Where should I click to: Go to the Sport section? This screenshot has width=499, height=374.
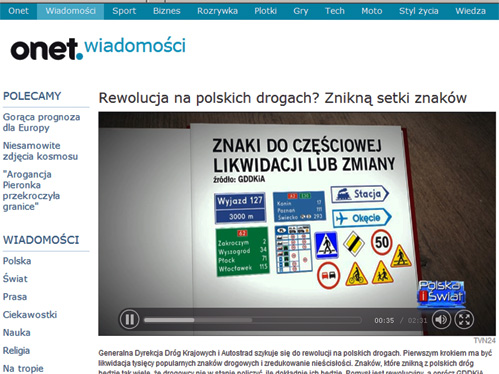tap(124, 11)
